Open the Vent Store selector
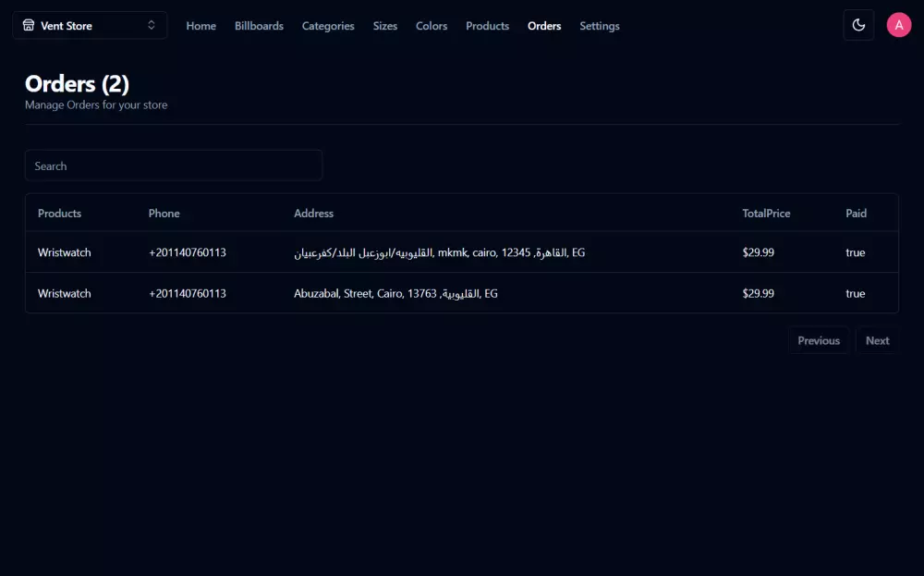This screenshot has height=576, width=924. [90, 25]
